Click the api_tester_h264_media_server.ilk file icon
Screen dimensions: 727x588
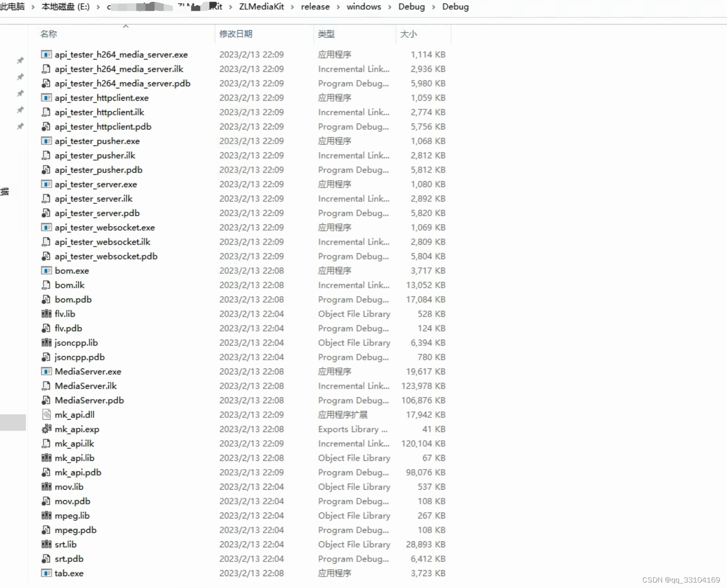(46, 69)
